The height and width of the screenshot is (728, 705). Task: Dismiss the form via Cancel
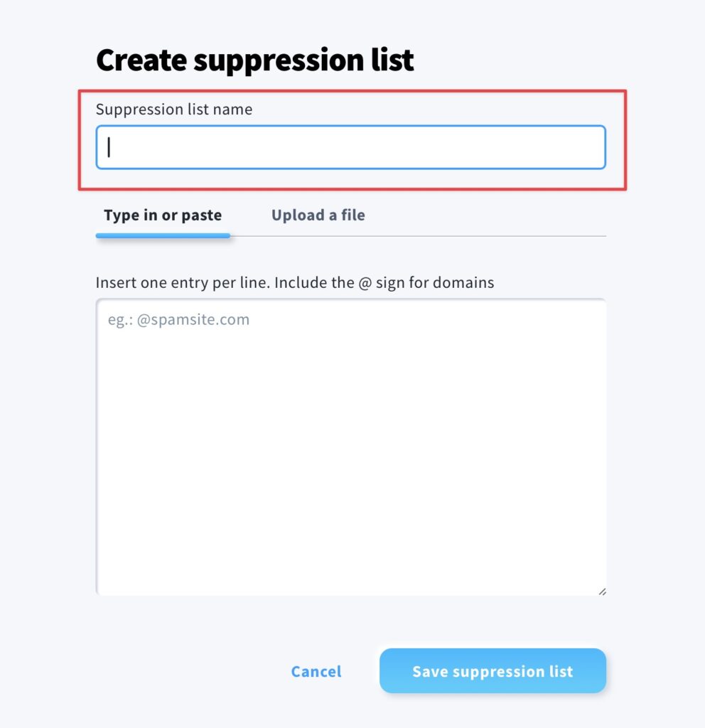pos(316,670)
